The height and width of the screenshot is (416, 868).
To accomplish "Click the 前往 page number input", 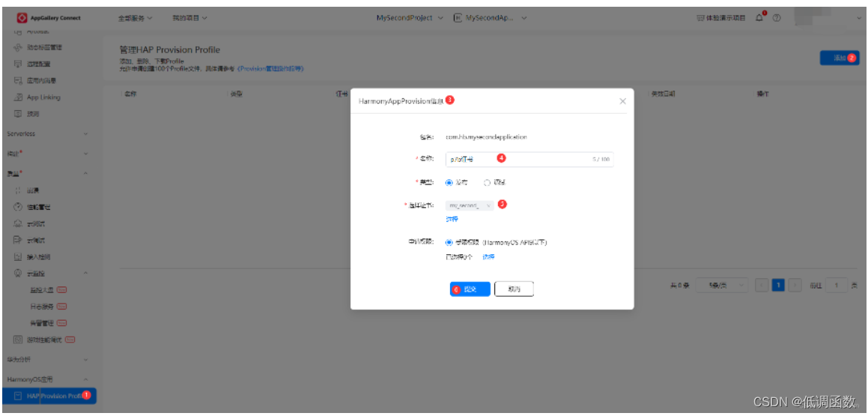I will 837,286.
